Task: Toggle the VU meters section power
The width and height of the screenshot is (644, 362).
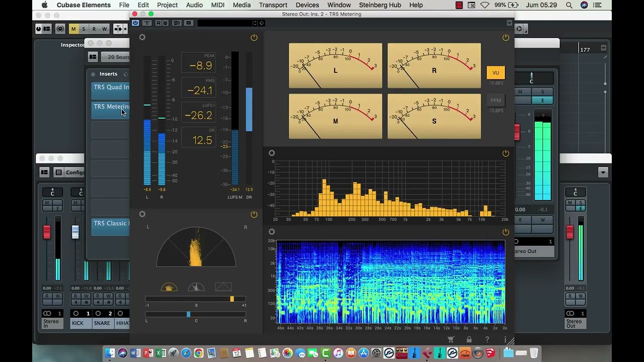Action: [x=506, y=38]
